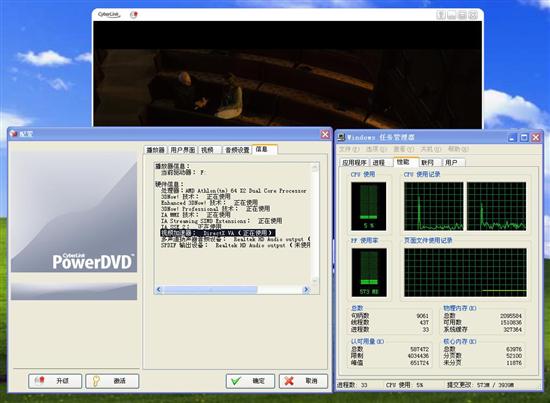
Task: Select the highlighted DirectX VA video accelerator line
Action: (217, 233)
